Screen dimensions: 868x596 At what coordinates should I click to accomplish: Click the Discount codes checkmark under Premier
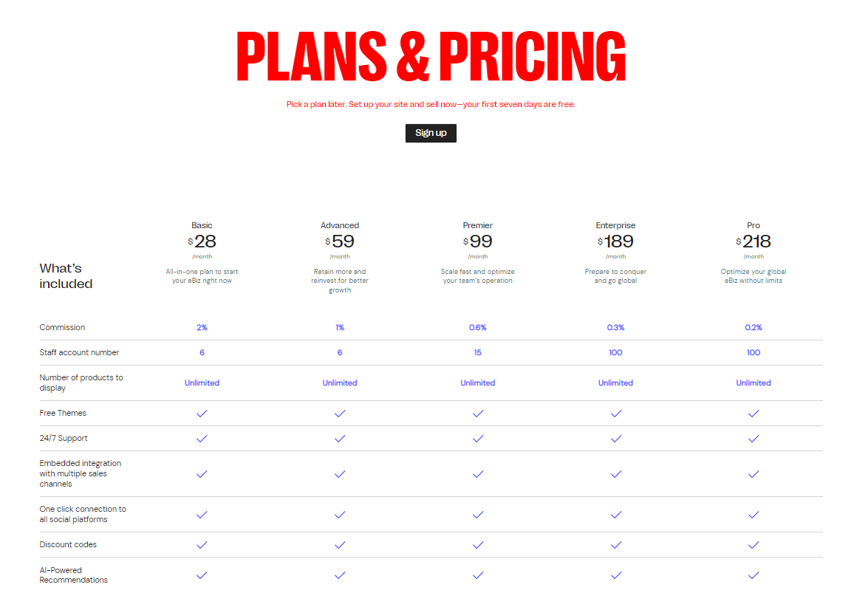478,544
